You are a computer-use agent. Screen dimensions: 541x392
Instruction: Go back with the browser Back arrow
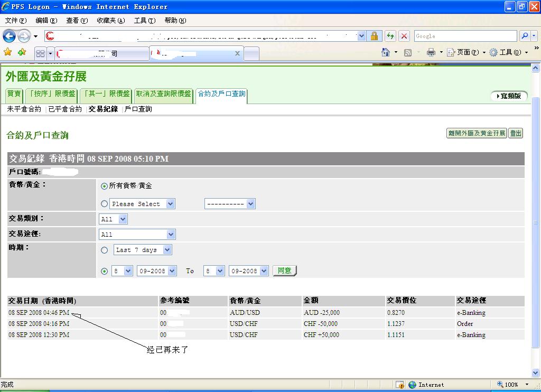[10, 36]
